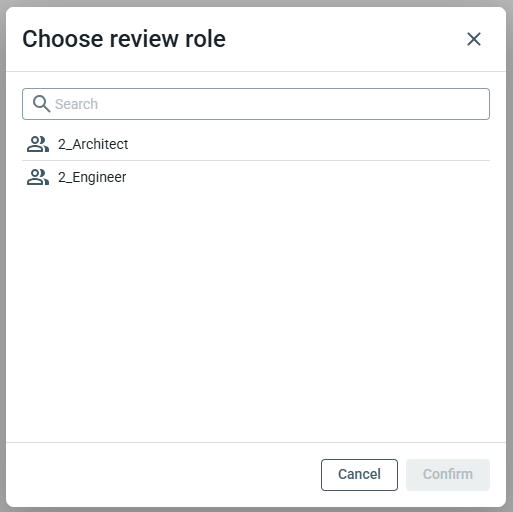The image size is (513, 512).
Task: Click the Cancel button in the footer
Action: click(359, 475)
